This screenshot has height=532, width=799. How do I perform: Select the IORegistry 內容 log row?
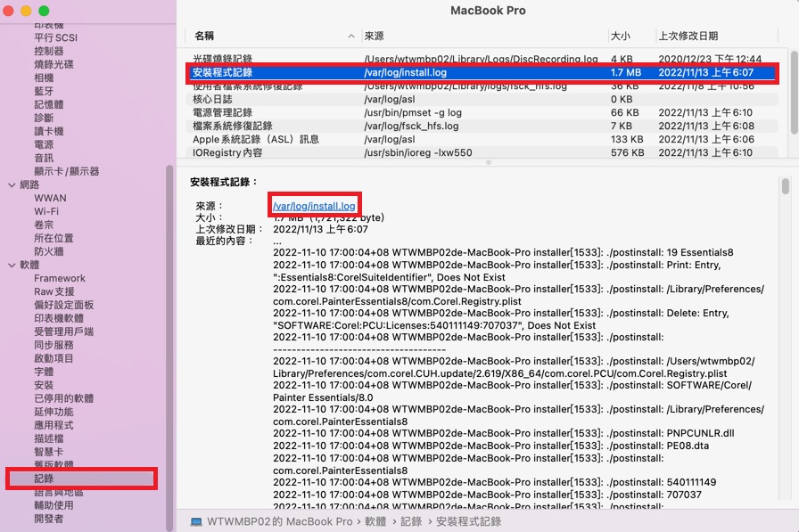(482, 152)
